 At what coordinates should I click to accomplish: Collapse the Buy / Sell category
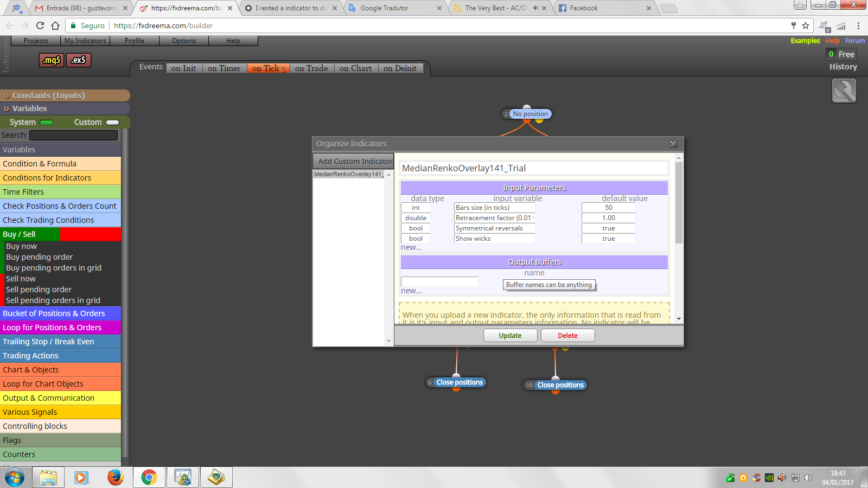pyautogui.click(x=60, y=234)
